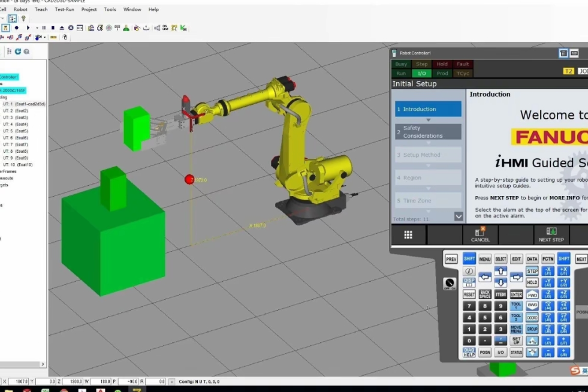The height and width of the screenshot is (392, 588).
Task: Click the speed increase +% key
Action: tap(532, 340)
